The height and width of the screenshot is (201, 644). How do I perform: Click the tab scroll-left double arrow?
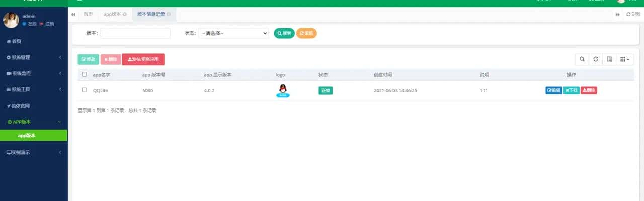tap(73, 14)
